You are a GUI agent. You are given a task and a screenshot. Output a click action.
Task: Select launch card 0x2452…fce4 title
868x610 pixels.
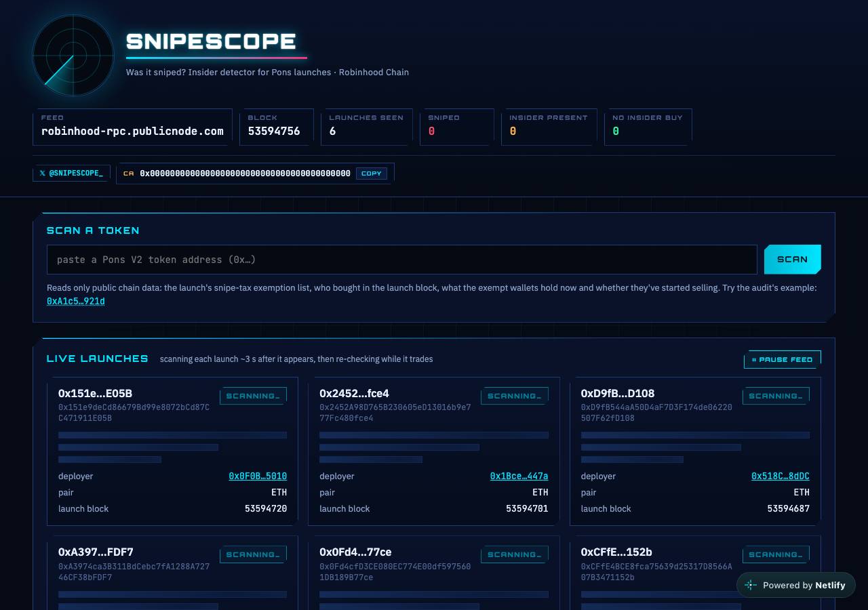354,393
